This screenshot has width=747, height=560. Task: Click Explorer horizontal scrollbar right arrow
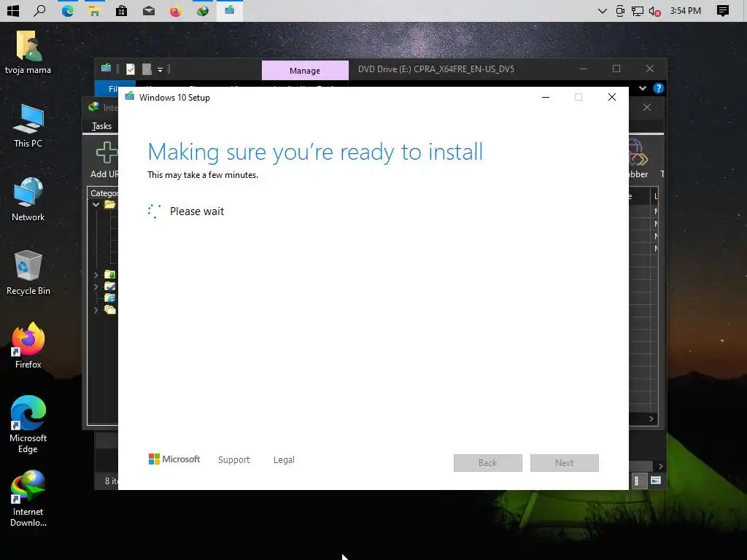point(660,466)
